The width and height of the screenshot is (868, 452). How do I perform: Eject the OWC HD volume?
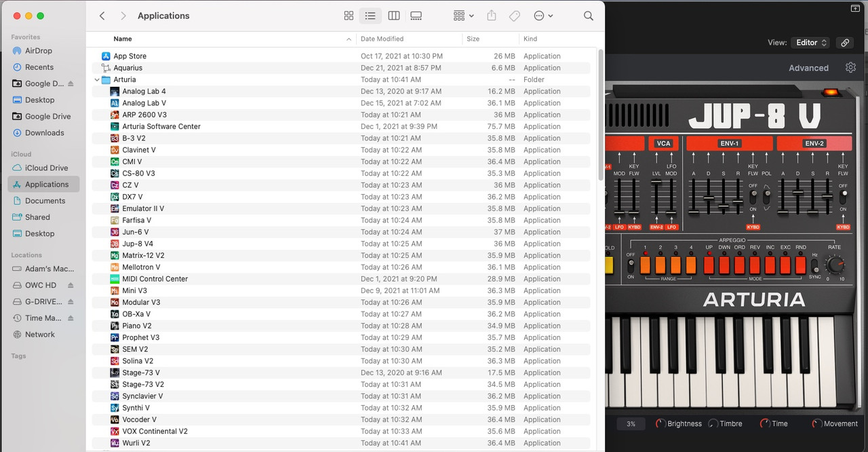click(x=71, y=286)
